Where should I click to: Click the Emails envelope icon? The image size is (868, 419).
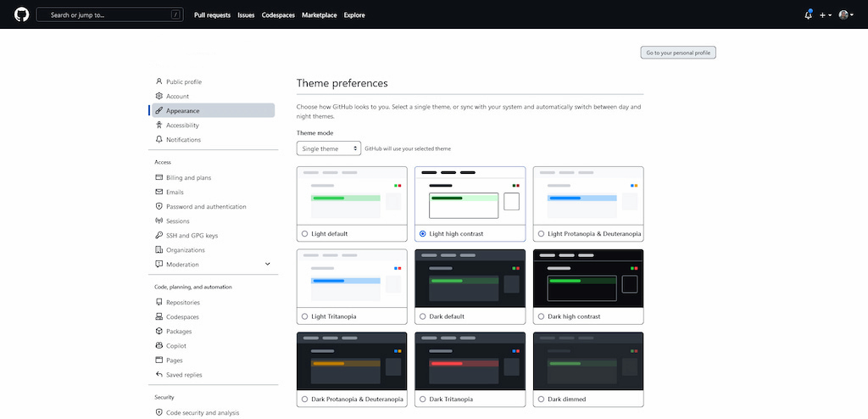tap(159, 192)
